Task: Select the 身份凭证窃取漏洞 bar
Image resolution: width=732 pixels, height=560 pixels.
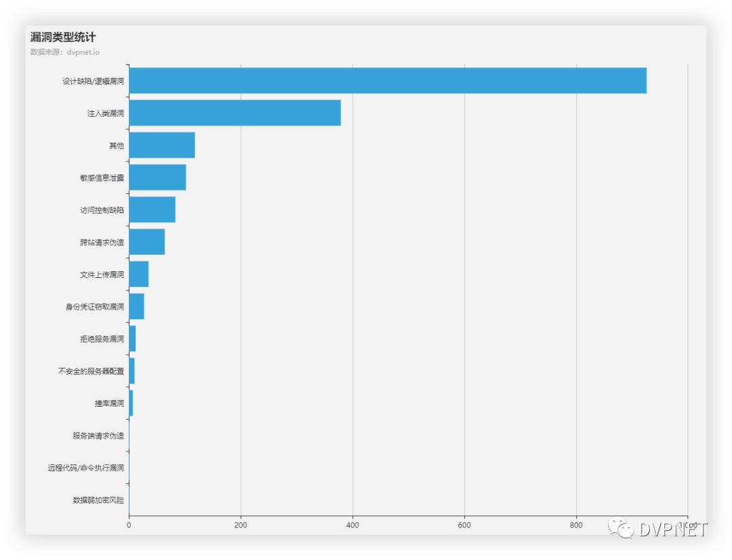Action: point(136,306)
